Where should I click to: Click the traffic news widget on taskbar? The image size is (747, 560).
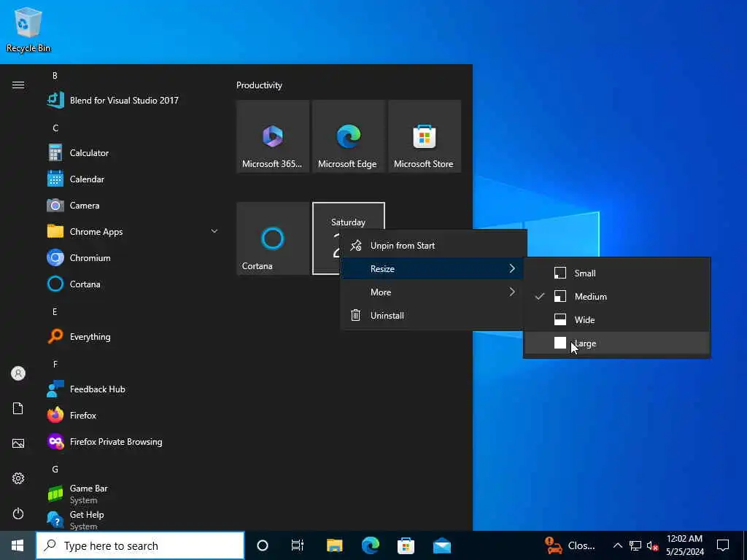[570, 545]
